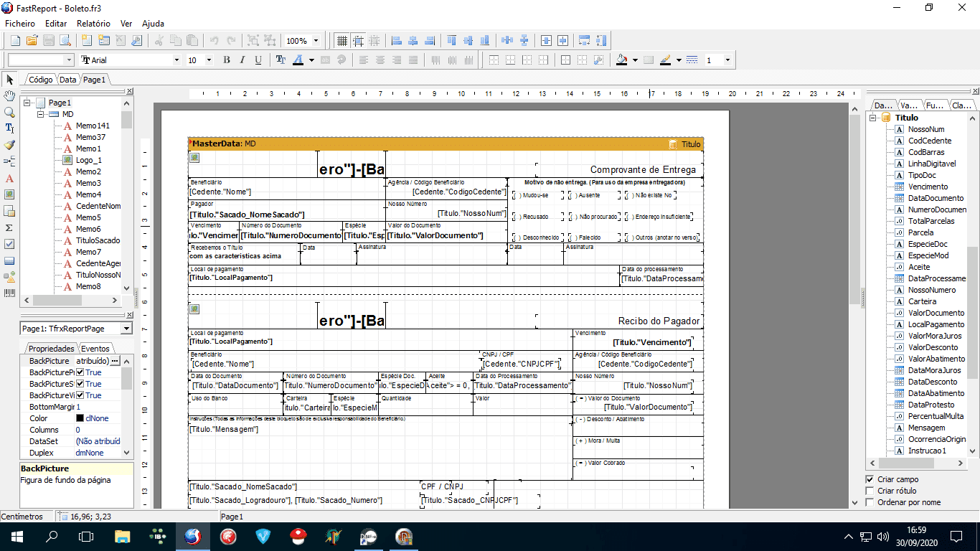Center text horizontally
The image size is (980, 551).
[x=380, y=60]
